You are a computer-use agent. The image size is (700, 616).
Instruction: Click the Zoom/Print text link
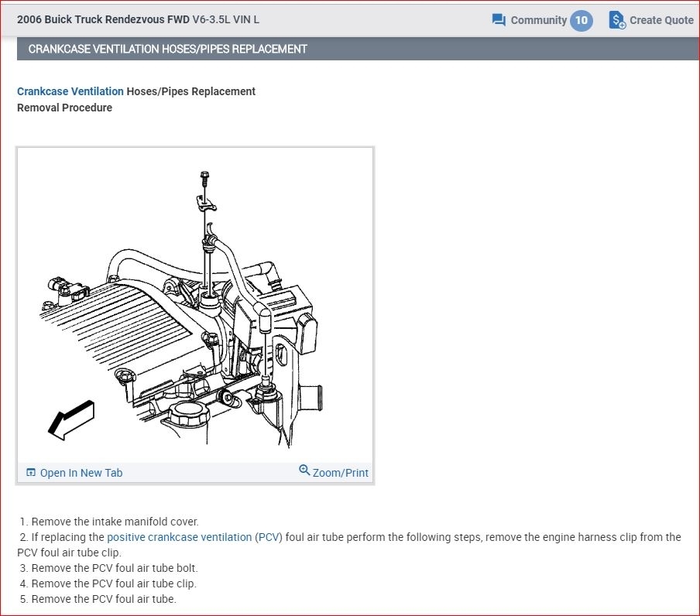(x=341, y=473)
